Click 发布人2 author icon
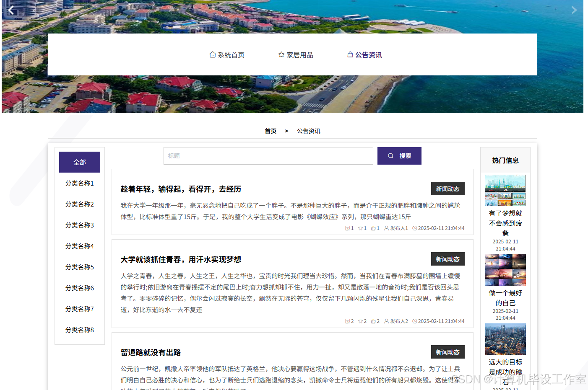Image resolution: width=588 pixels, height=390 pixels. 386,321
